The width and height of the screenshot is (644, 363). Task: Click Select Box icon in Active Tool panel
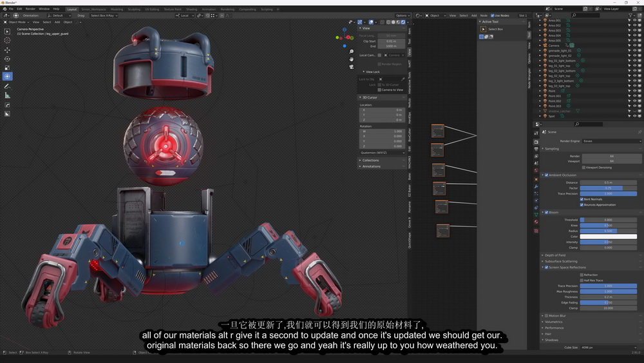pos(484,29)
